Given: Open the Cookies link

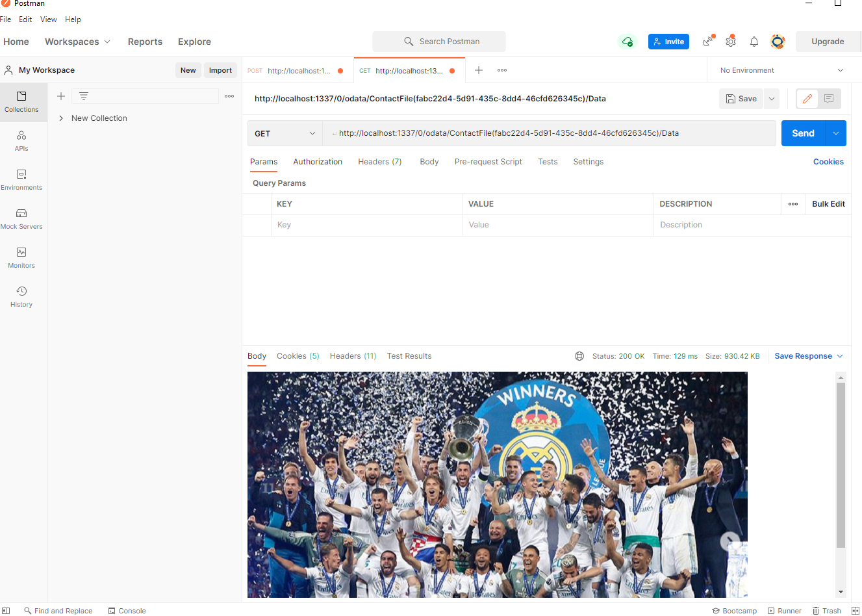Looking at the screenshot, I should (828, 162).
